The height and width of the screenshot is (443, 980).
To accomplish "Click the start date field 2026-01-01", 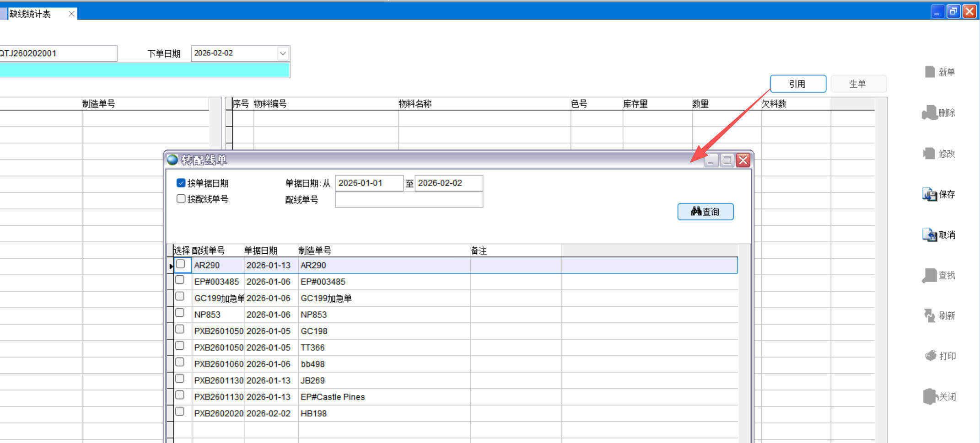I will [x=368, y=183].
